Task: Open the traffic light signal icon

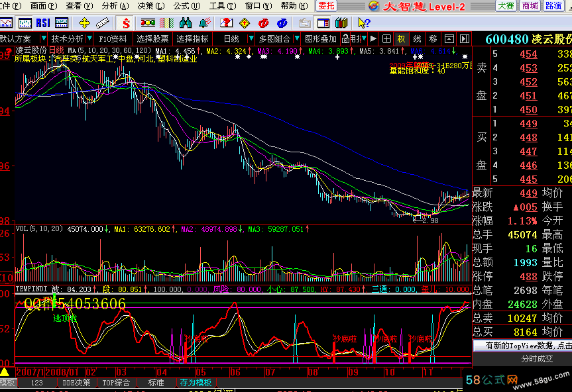Action: (x=148, y=23)
